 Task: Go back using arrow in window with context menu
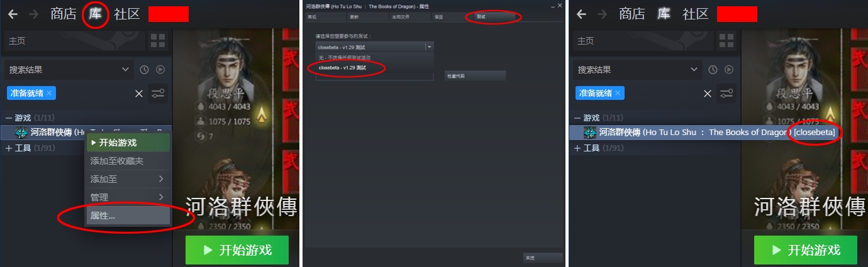click(13, 14)
